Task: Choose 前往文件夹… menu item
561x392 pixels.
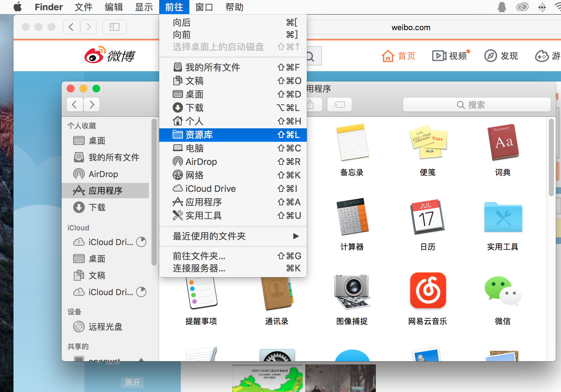Action: [233, 256]
